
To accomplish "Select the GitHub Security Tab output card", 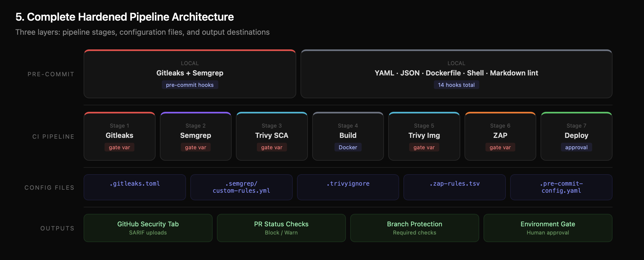I will 148,228.
